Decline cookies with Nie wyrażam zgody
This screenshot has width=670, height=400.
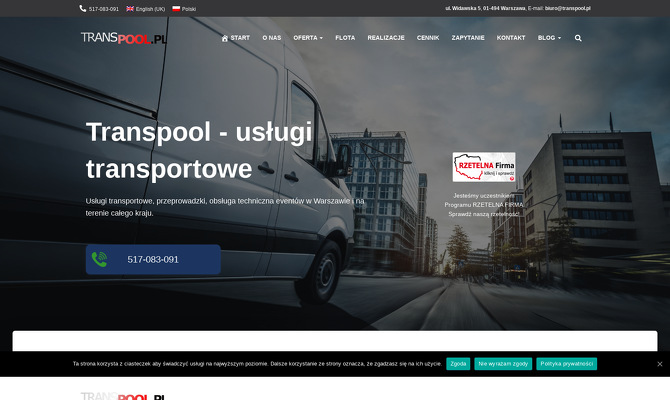click(x=503, y=364)
